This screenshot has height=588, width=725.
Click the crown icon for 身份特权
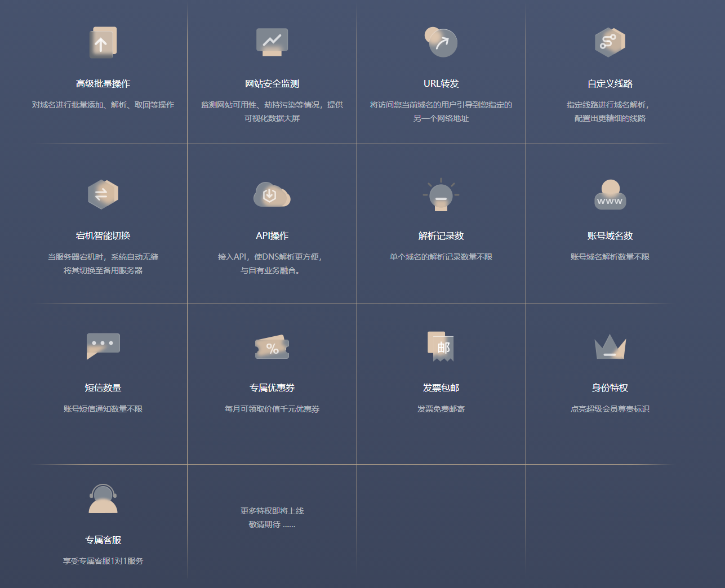pos(610,347)
